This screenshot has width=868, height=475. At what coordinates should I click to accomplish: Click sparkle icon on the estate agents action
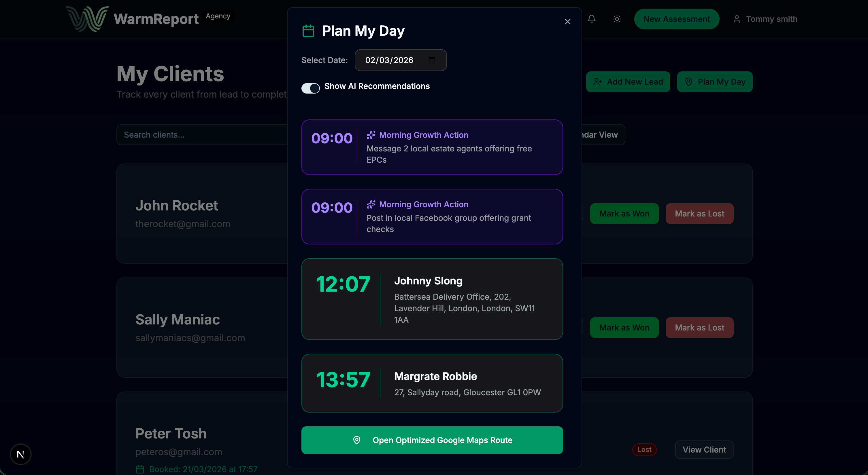[371, 135]
